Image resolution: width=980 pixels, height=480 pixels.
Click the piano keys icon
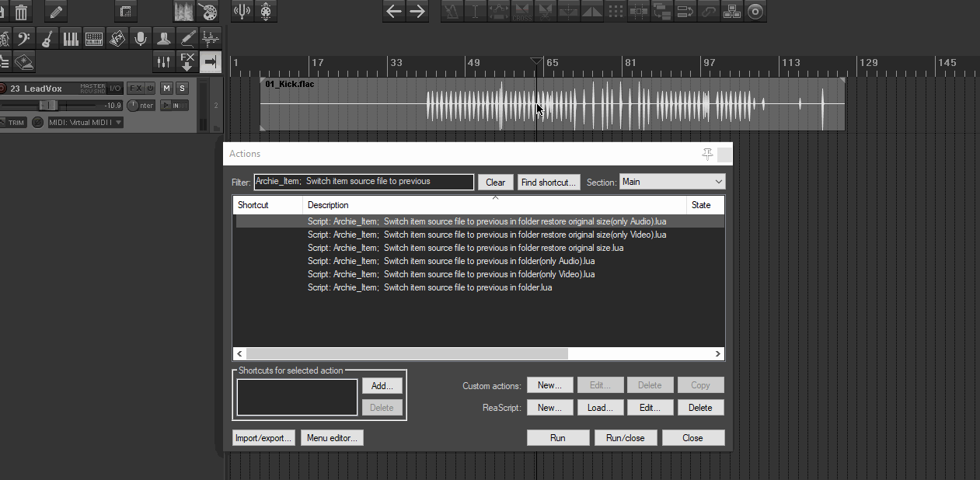tap(71, 38)
